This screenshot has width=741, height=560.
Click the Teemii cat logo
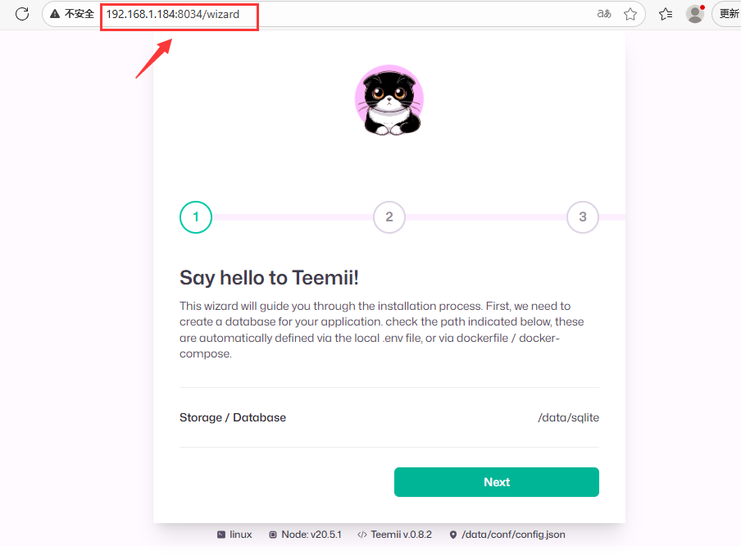click(x=389, y=100)
